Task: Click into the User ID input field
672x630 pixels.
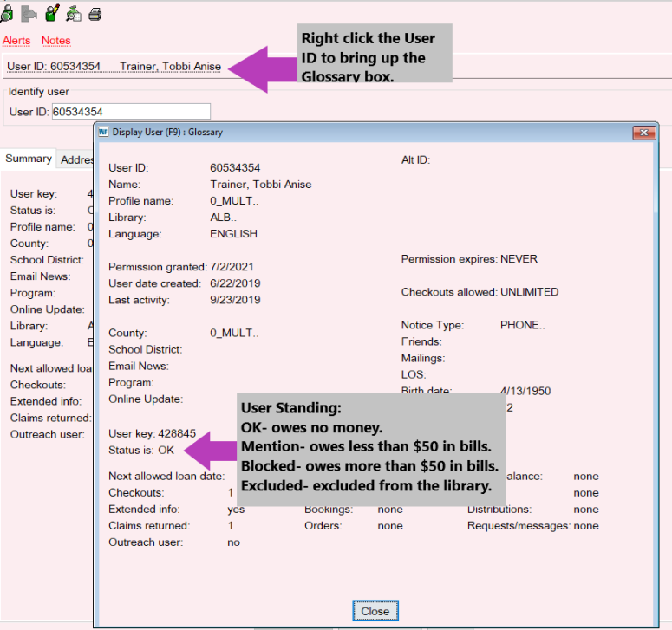Action: tap(131, 112)
